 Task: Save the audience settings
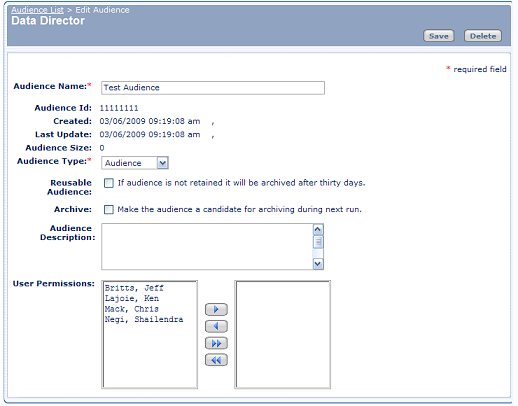[x=439, y=36]
